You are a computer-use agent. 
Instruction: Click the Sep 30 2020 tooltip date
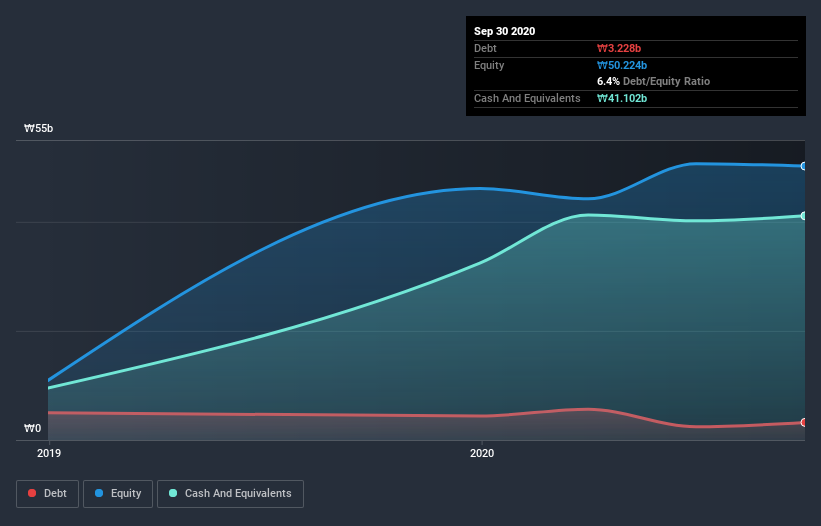coord(504,31)
